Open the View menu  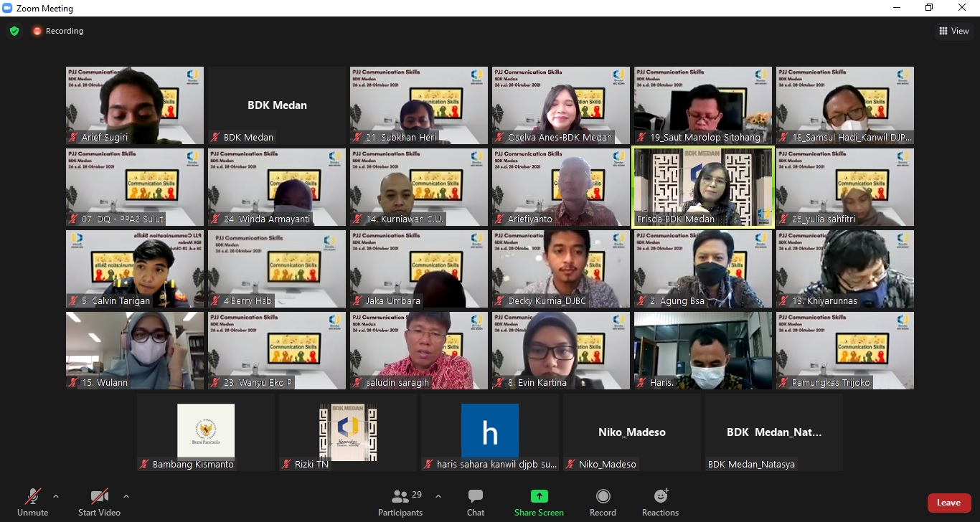coord(954,31)
